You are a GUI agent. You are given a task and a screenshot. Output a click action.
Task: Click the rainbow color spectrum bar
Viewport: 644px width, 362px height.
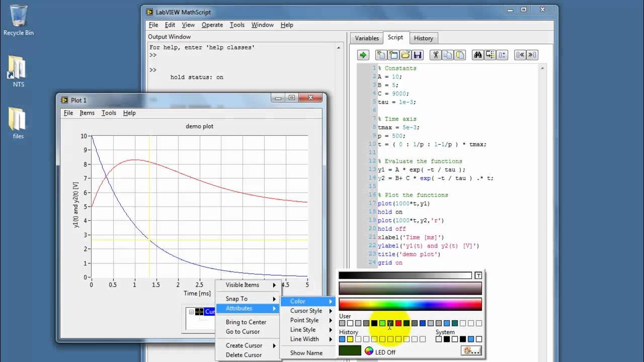(410, 304)
